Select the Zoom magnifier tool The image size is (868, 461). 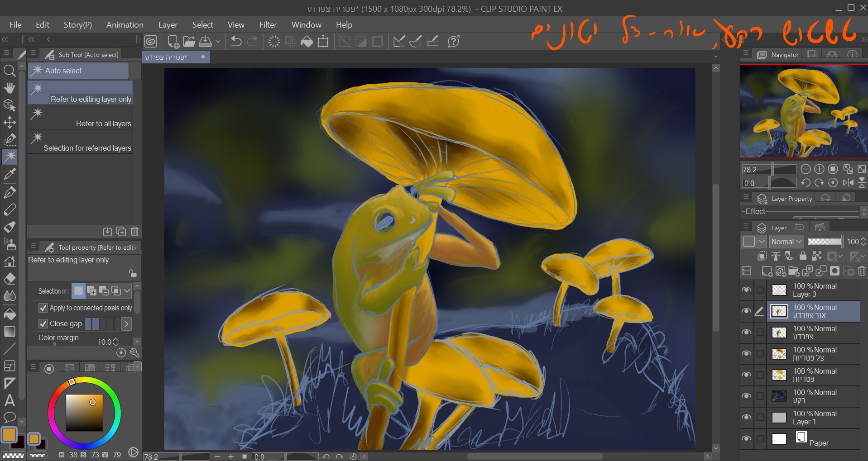point(9,70)
